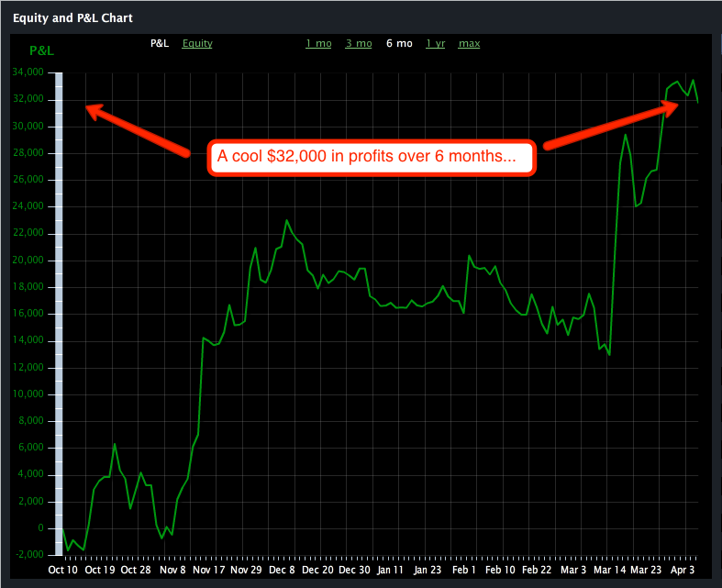The height and width of the screenshot is (588, 722).
Task: Click the 0 y-axis label
Action: 40,527
